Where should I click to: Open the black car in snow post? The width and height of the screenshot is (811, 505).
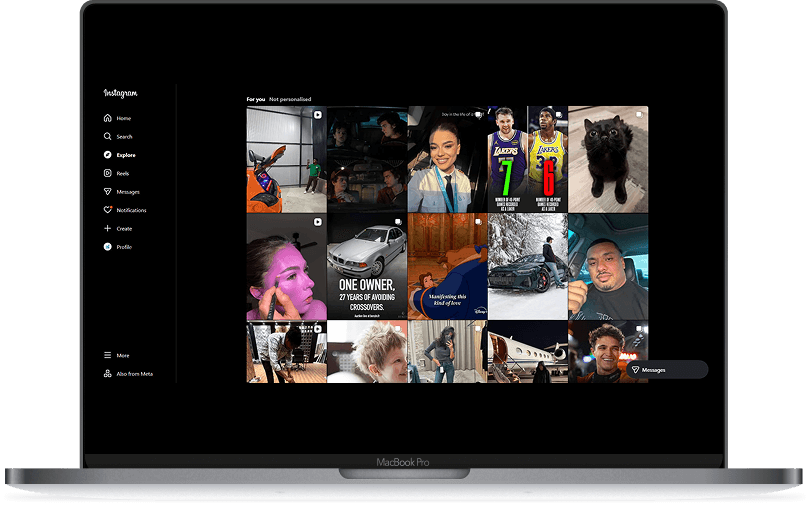coord(527,267)
